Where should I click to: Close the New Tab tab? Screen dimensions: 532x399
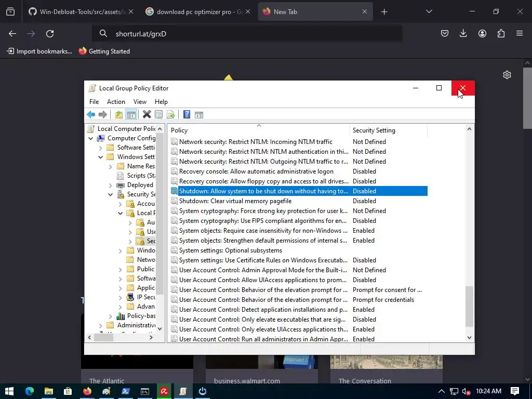(x=364, y=12)
